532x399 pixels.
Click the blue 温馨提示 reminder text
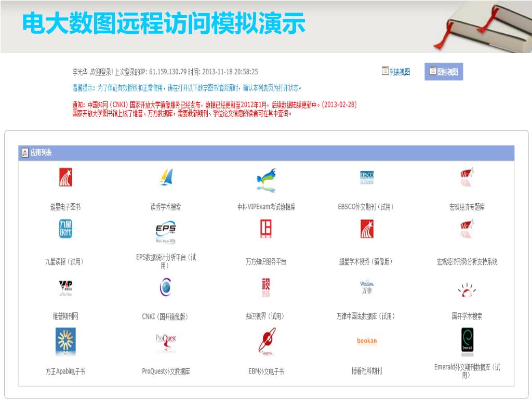click(x=187, y=88)
